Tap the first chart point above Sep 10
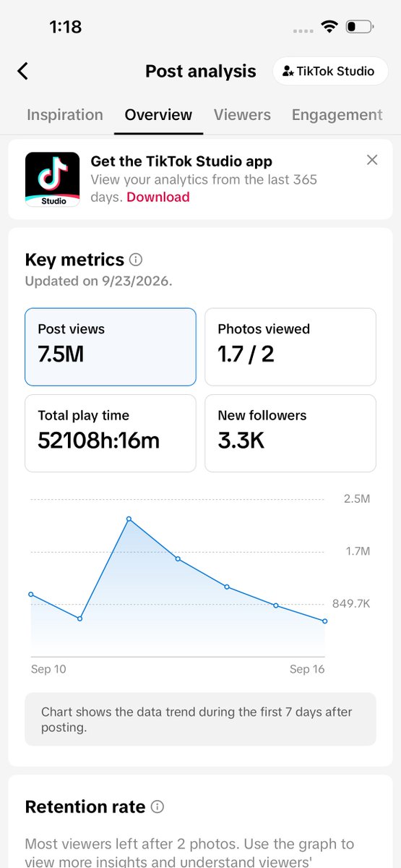Screen dimensions: 401x868 pyautogui.click(x=31, y=594)
